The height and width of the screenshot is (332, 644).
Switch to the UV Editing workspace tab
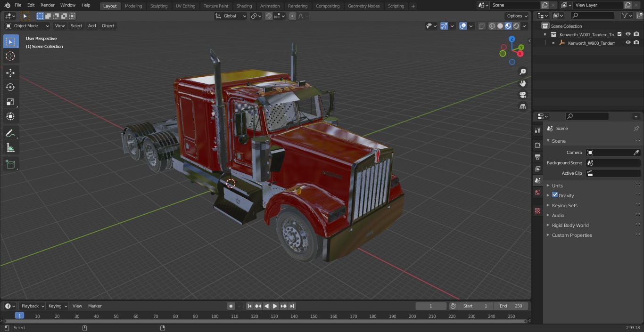pos(185,6)
